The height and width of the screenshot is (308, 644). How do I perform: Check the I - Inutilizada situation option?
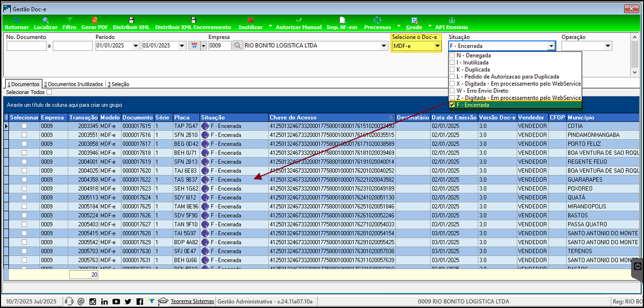tap(452, 62)
